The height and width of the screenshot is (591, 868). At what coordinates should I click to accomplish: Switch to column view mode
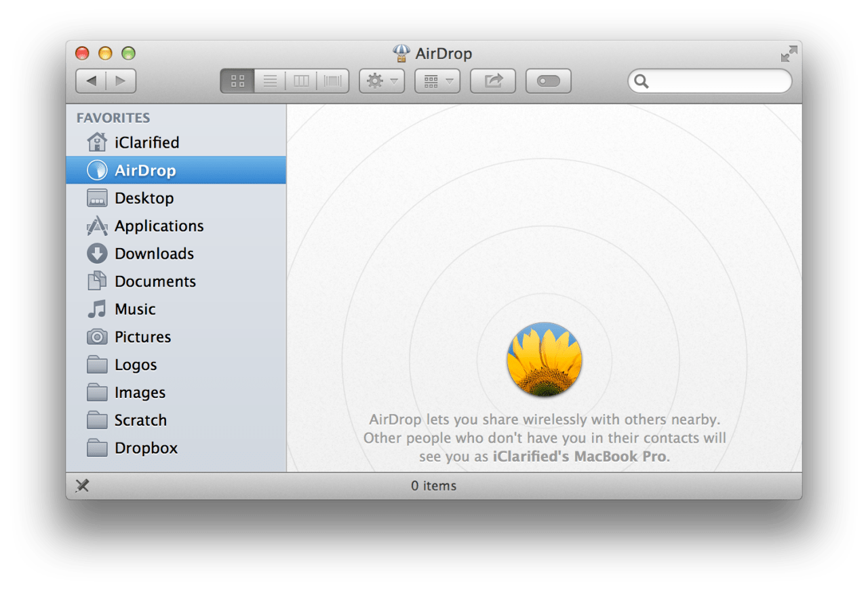(300, 81)
